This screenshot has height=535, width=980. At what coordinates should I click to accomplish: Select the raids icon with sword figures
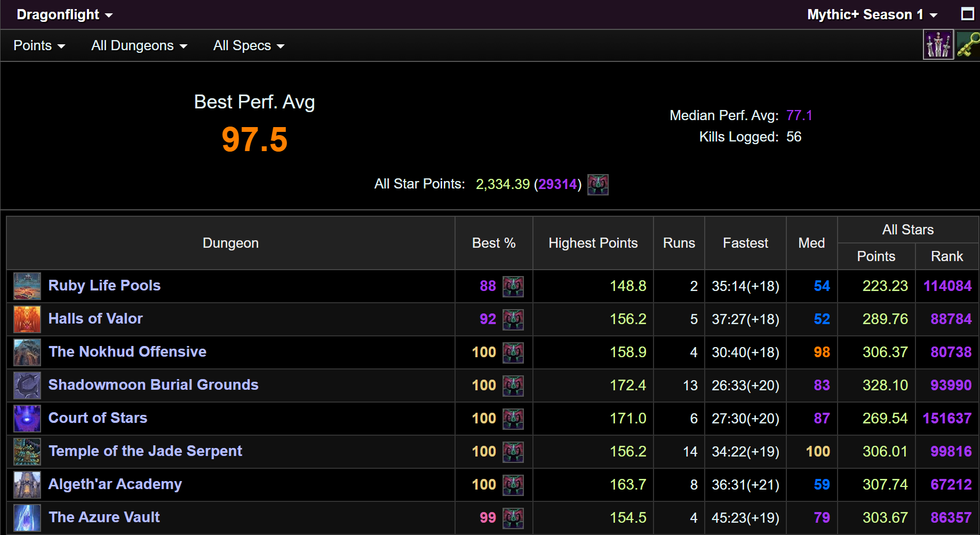[x=938, y=45]
